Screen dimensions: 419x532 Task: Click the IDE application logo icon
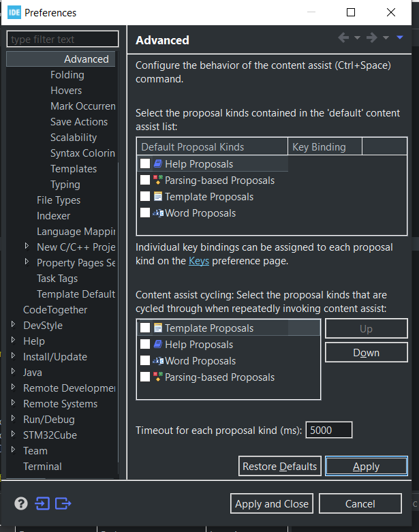pyautogui.click(x=14, y=12)
